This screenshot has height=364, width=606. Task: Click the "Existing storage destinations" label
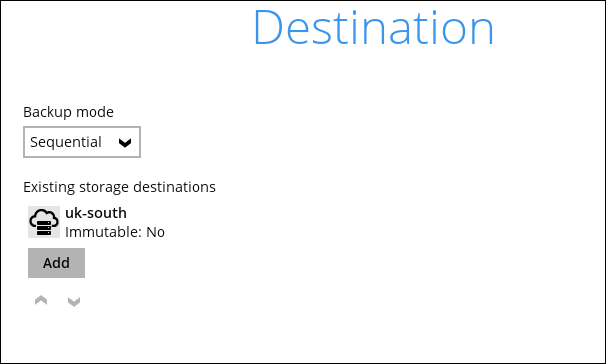(119, 187)
